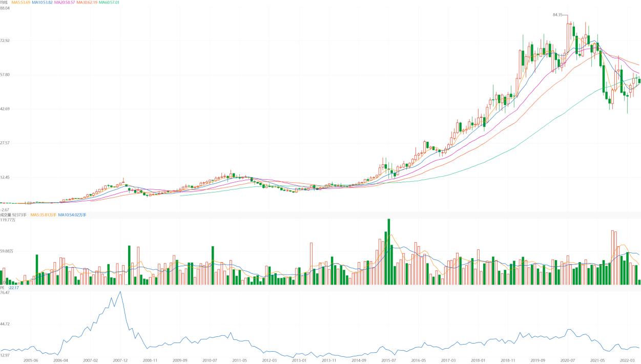The image size is (641, 364).
Task: Select the 2016-05 date on the time axis
Action: [x=419, y=360]
